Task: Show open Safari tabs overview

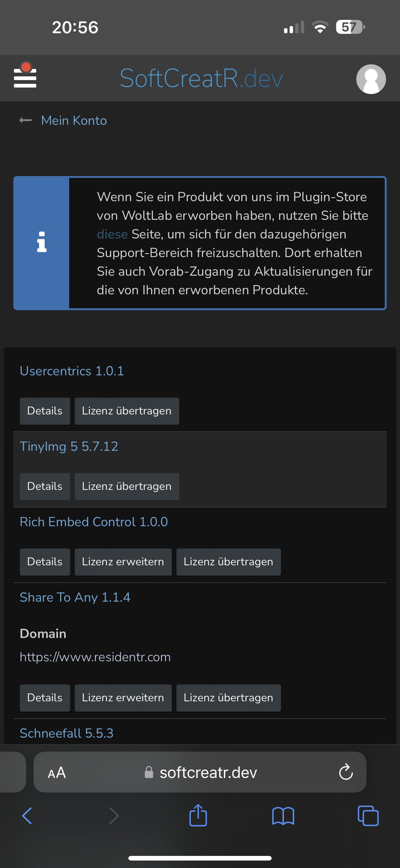Action: pyautogui.click(x=368, y=816)
